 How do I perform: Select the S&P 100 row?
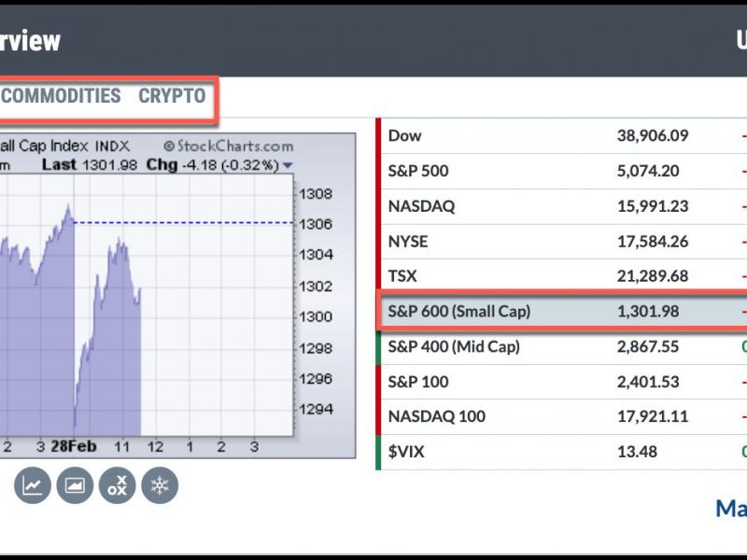coord(561,382)
